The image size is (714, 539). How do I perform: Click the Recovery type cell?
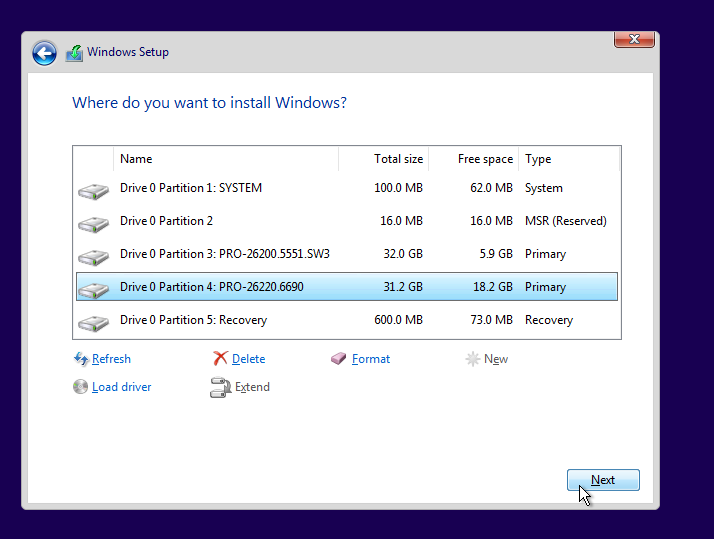pyautogui.click(x=549, y=320)
